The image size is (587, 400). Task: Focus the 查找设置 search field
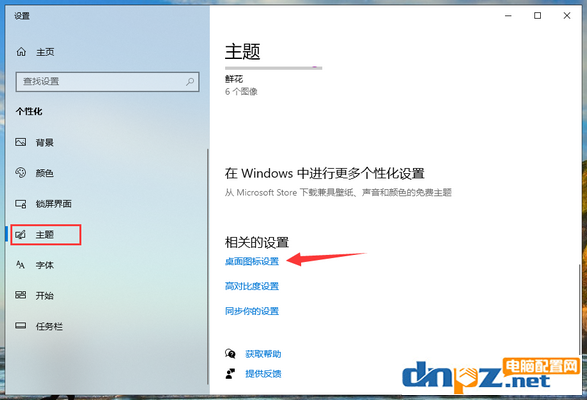tap(107, 82)
